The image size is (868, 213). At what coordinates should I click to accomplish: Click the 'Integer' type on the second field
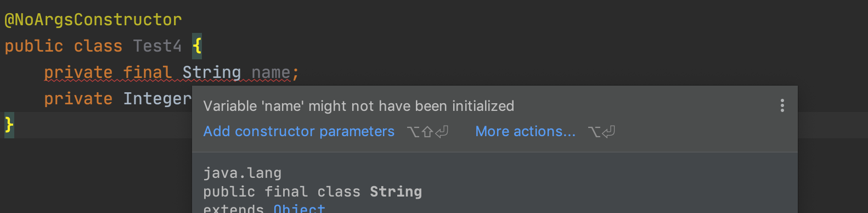(157, 99)
